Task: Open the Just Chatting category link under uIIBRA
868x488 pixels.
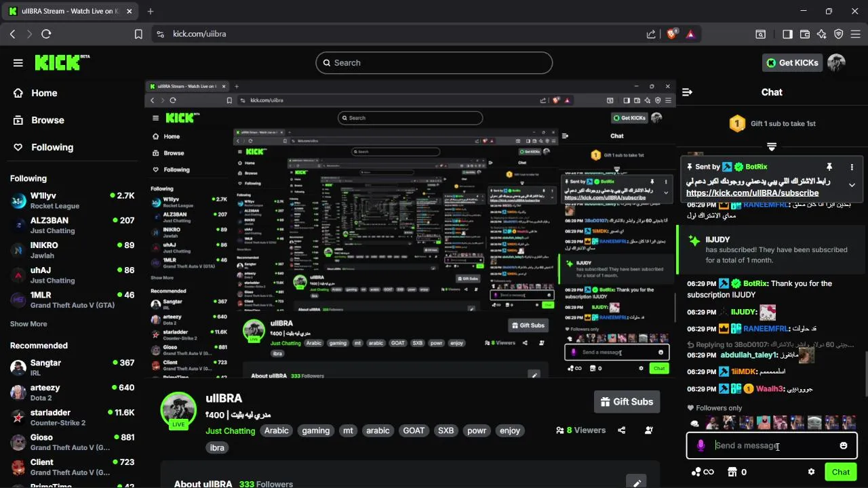Action: (231, 430)
